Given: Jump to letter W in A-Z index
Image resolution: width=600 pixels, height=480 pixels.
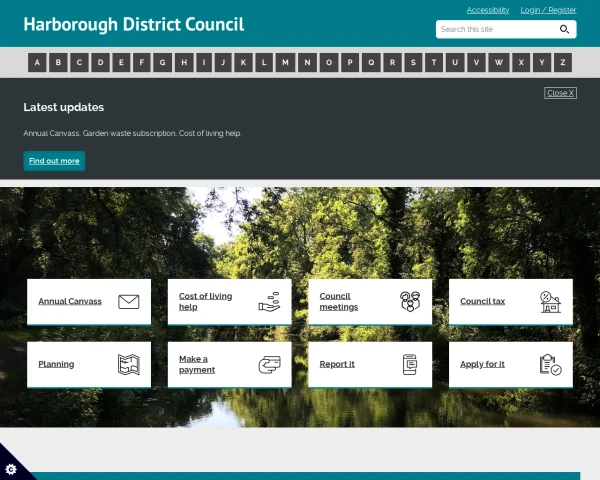Looking at the screenshot, I should point(499,62).
